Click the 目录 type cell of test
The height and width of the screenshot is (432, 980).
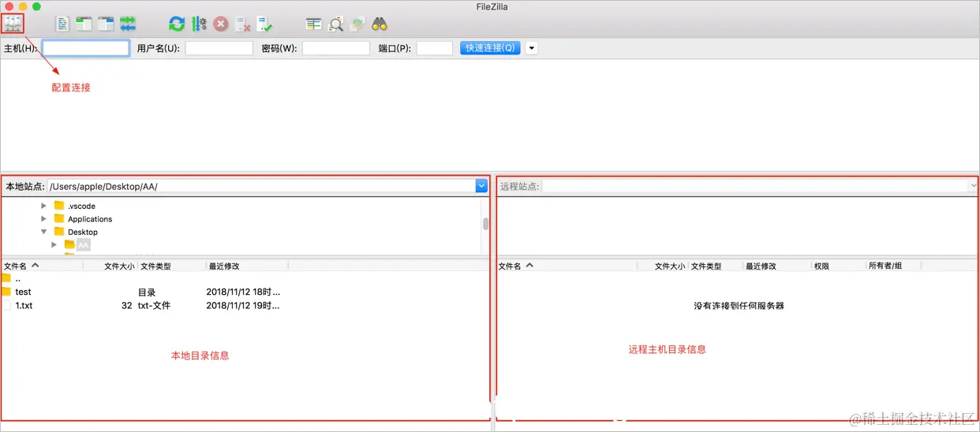point(147,292)
